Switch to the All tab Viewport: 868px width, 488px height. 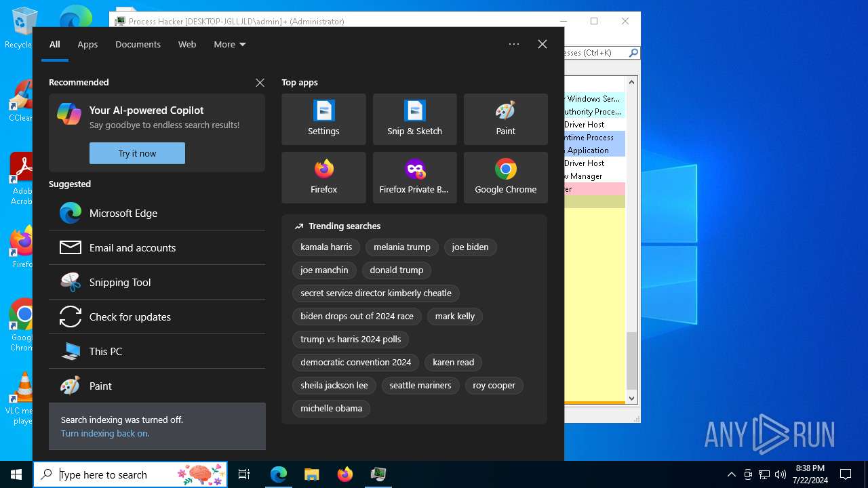point(55,44)
